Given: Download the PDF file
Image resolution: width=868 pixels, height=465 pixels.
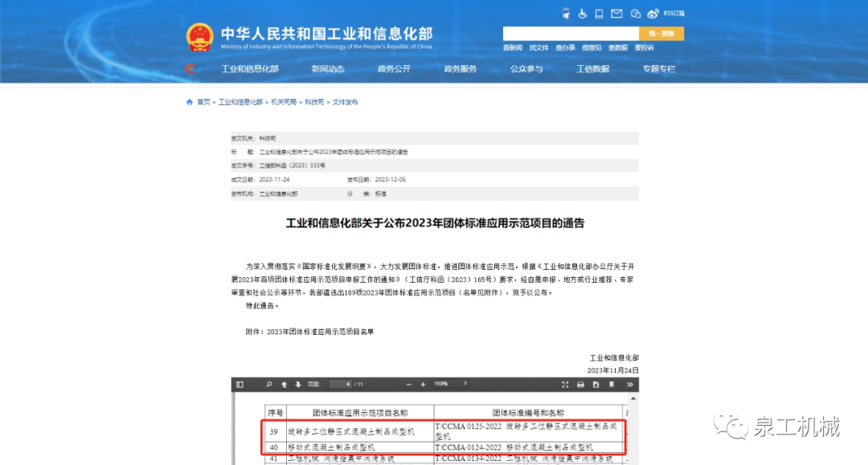Looking at the screenshot, I should [596, 385].
